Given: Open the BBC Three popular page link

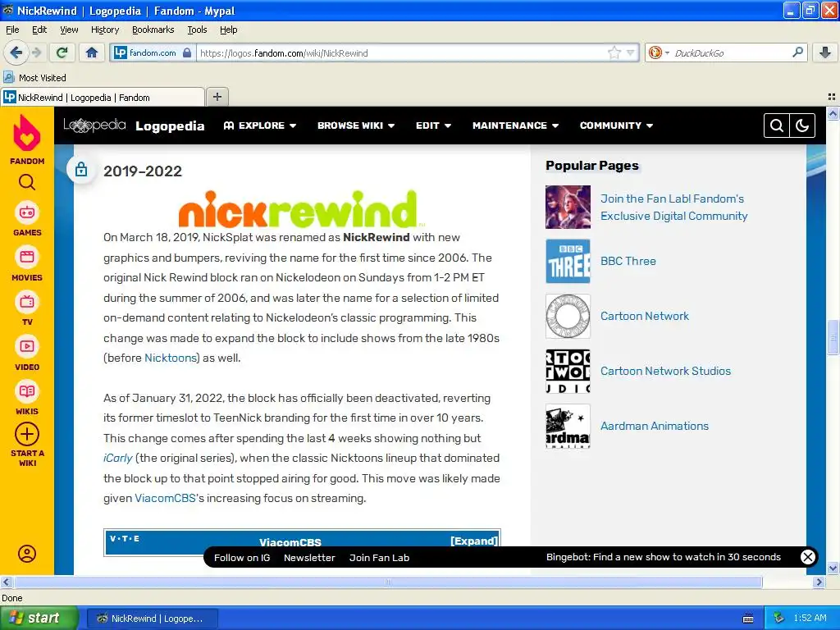Looking at the screenshot, I should click(x=628, y=261).
